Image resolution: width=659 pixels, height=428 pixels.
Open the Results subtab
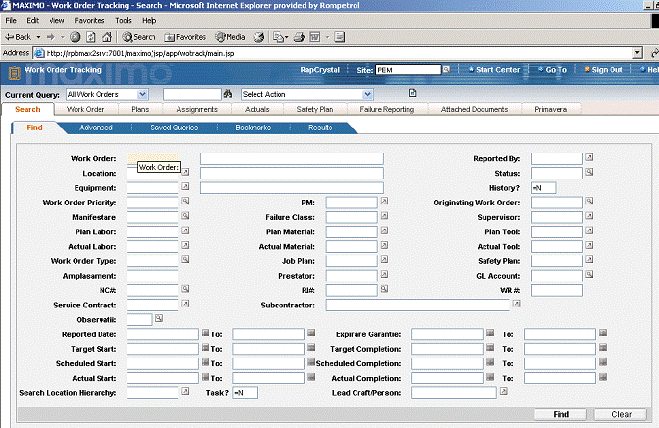tap(320, 127)
